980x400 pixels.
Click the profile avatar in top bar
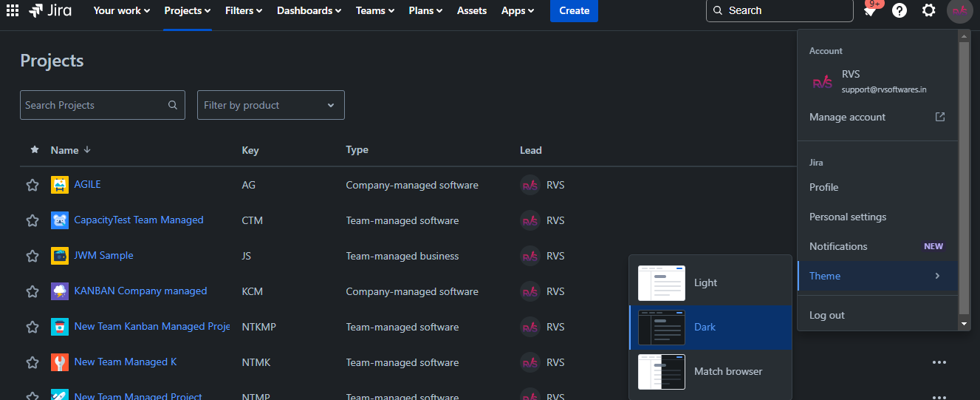(959, 10)
